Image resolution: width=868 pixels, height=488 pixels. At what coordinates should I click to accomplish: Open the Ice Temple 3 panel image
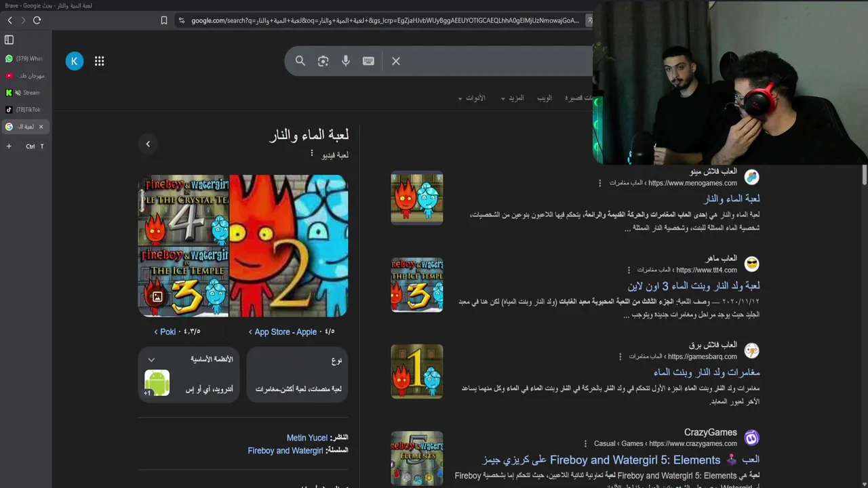[183, 282]
